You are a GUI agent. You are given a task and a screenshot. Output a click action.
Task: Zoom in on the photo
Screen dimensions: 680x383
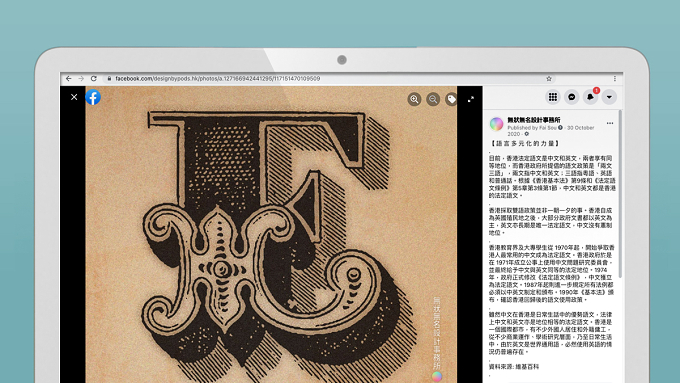pos(415,99)
